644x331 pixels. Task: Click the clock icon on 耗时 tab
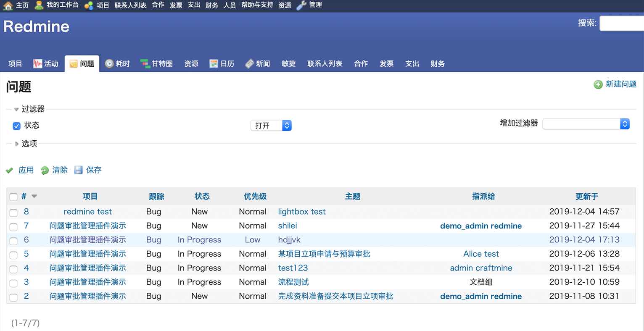coord(109,64)
